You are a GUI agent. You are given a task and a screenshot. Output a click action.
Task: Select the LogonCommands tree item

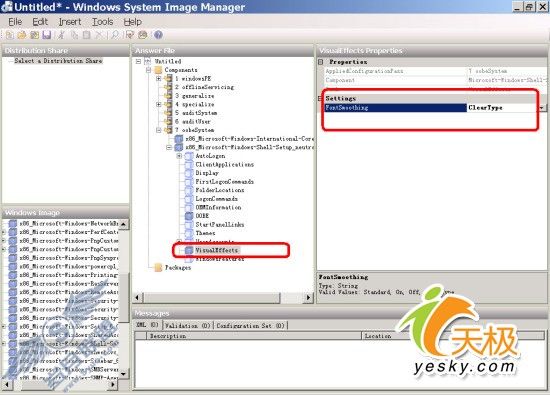(216, 199)
